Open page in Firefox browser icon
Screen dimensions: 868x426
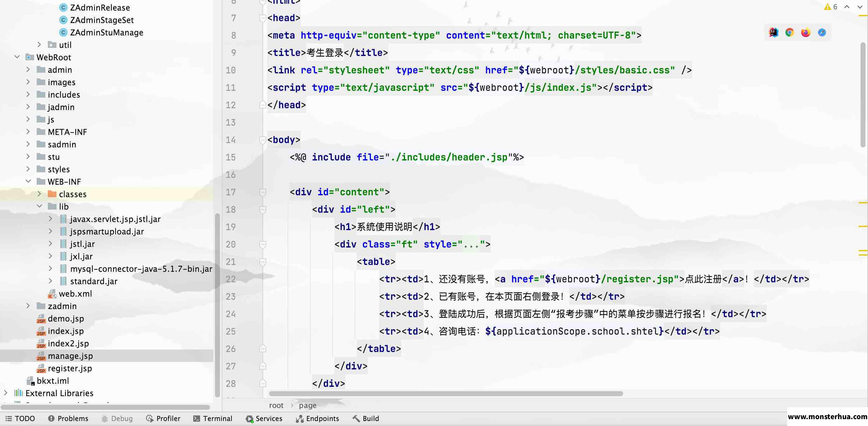tap(806, 32)
